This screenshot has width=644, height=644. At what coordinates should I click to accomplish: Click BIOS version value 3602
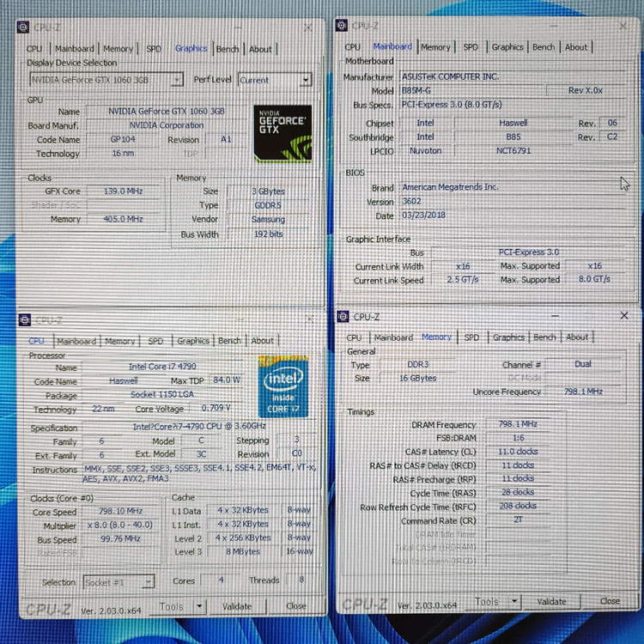click(512, 201)
